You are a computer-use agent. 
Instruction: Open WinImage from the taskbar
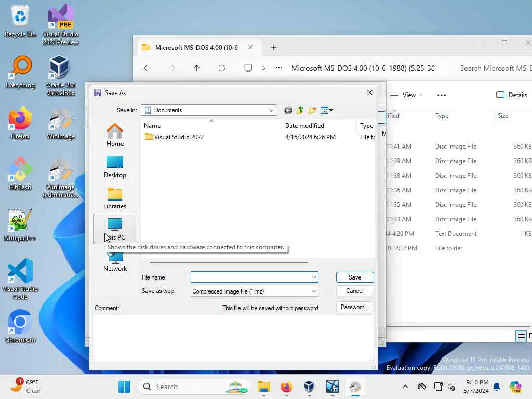355,387
